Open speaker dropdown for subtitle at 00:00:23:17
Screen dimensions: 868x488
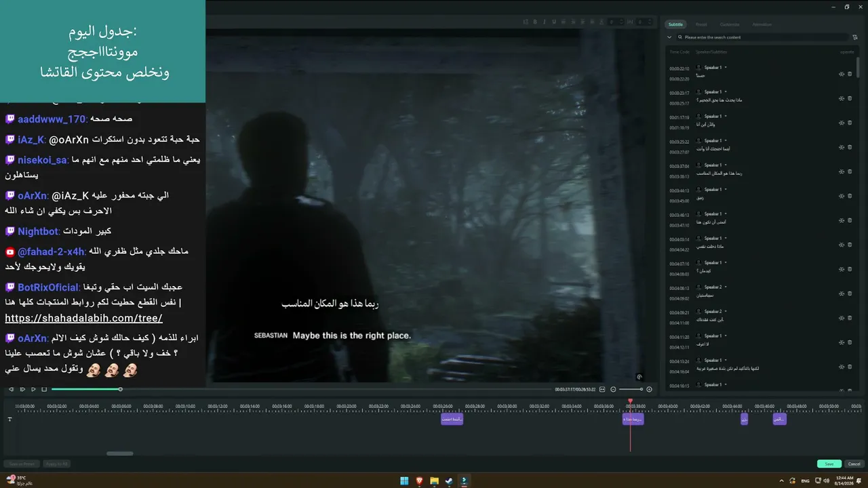click(726, 92)
